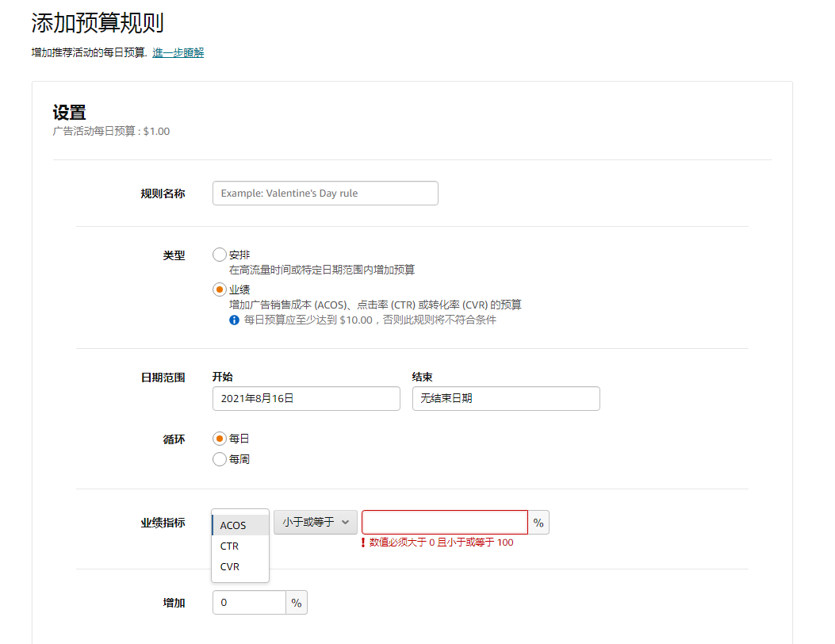The height and width of the screenshot is (644, 835).
Task: Select CVR from the metric list
Action: 229,566
